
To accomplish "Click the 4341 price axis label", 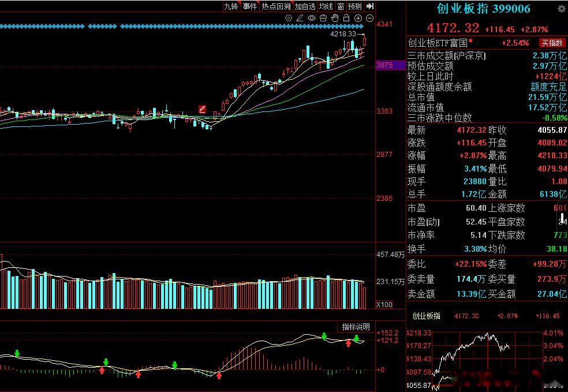I will pyautogui.click(x=384, y=24).
